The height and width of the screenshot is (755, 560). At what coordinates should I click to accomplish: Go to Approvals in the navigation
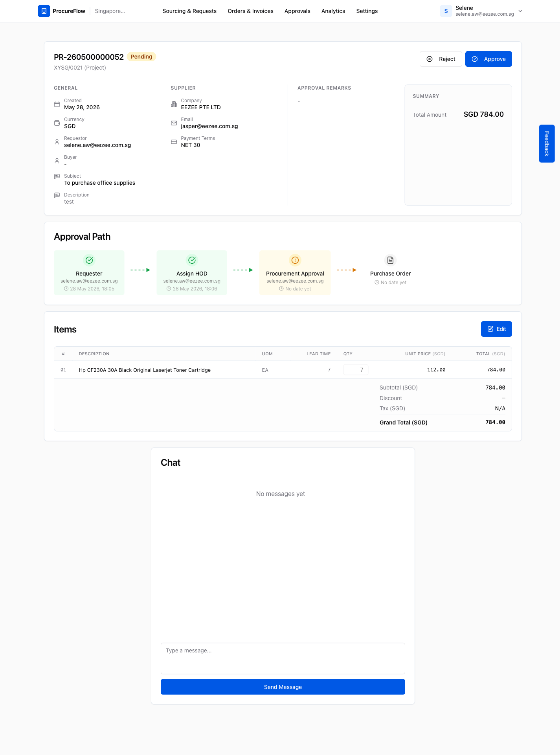[x=297, y=11]
